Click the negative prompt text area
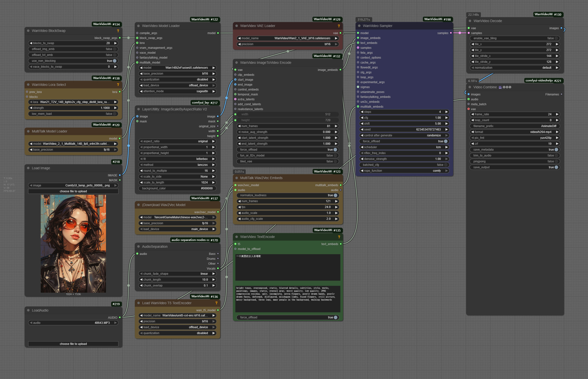Image resolution: width=588 pixels, height=379 pixels. [287, 299]
